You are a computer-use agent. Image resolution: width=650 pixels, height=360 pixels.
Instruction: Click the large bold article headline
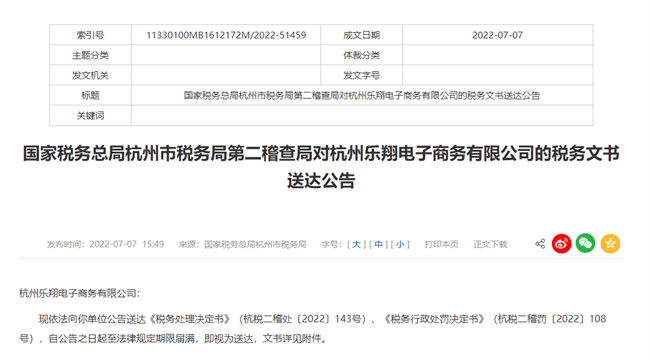point(321,167)
